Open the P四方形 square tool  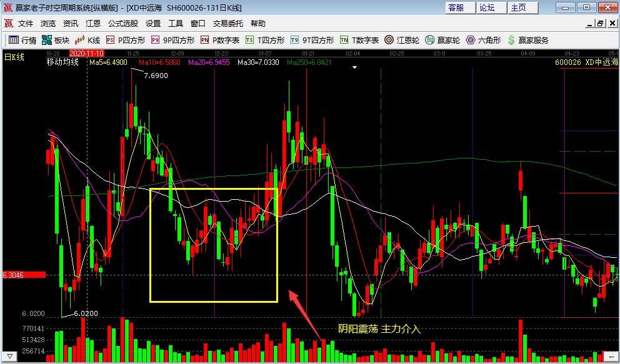pos(126,40)
